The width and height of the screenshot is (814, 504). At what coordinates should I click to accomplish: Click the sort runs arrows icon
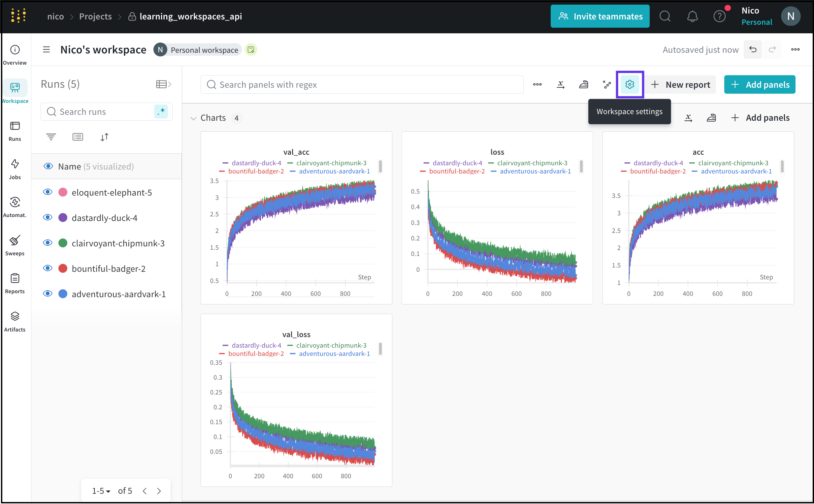coord(104,137)
